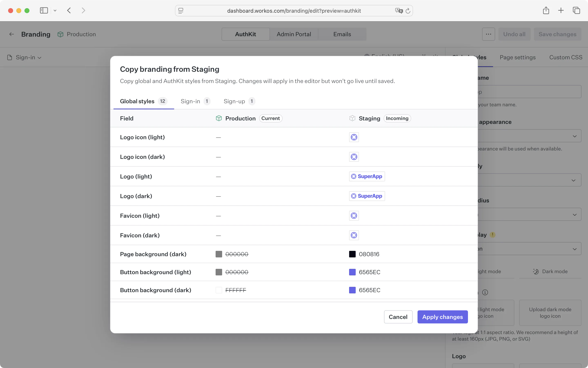Viewport: 588px width, 368px height.
Task: Click the gray 000000 swatch for Page background
Action: (219, 254)
